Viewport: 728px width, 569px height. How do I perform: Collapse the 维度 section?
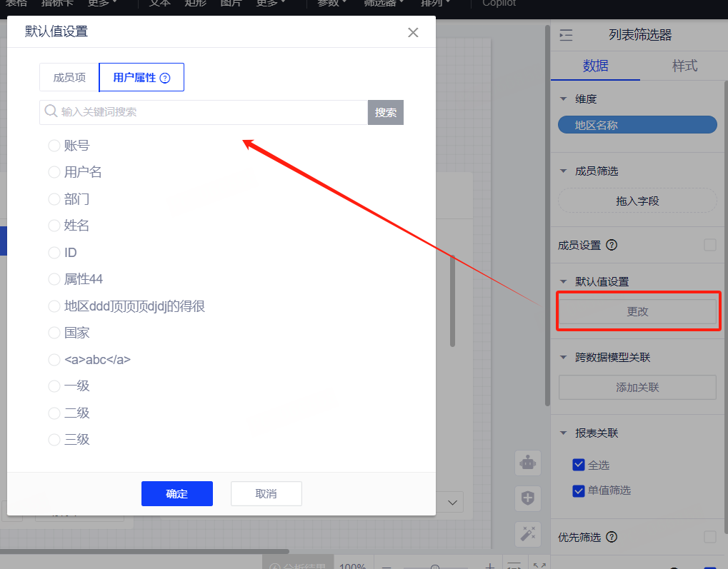[564, 99]
